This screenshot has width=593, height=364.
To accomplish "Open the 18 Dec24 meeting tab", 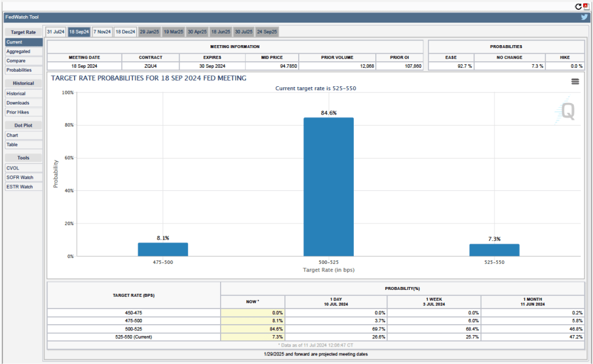I will click(x=125, y=32).
